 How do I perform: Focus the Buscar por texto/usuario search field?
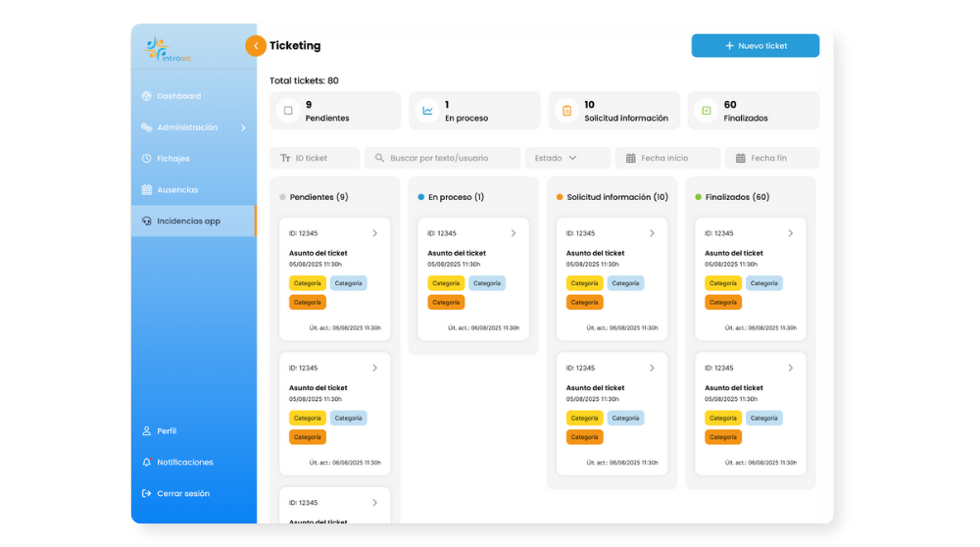pos(443,158)
